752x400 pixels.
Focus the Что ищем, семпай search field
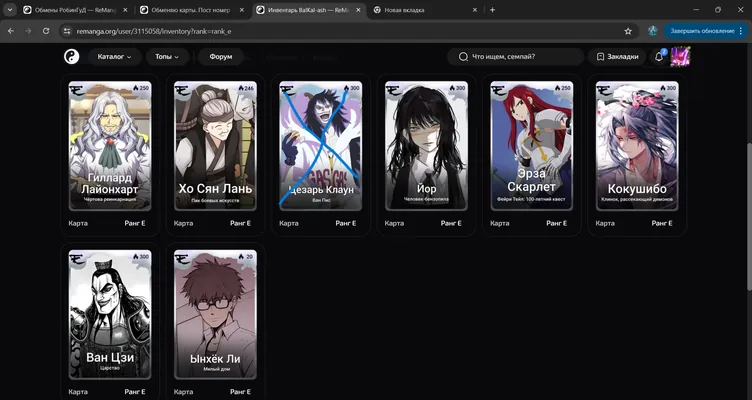(x=515, y=57)
